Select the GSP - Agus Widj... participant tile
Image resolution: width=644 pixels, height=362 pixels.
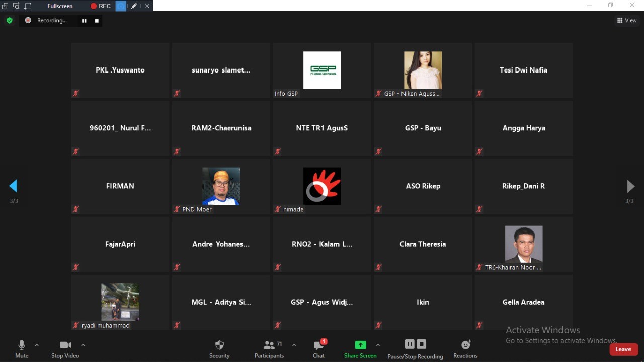(322, 302)
